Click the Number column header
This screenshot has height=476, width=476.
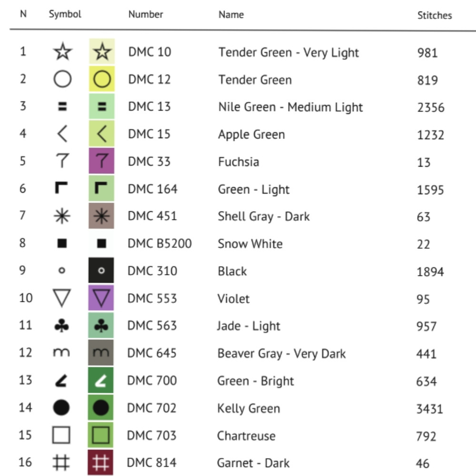pos(146,15)
